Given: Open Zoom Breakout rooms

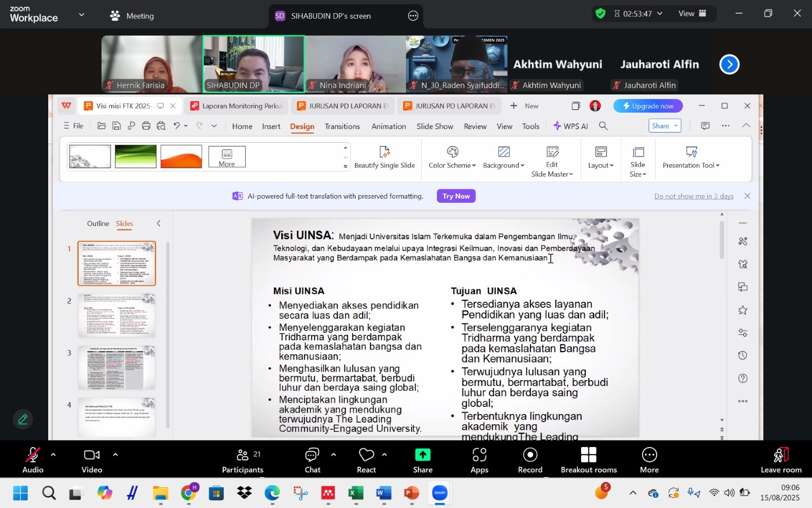Looking at the screenshot, I should [x=588, y=460].
